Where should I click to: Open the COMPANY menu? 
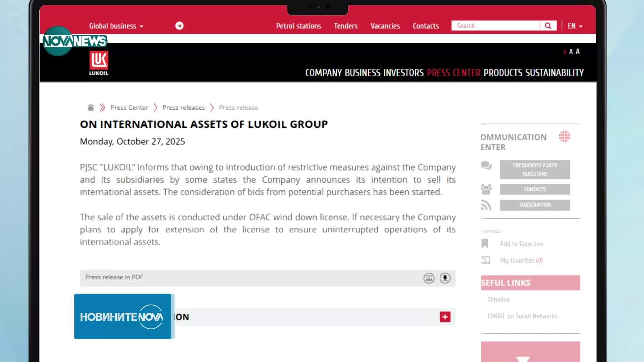tap(323, 73)
